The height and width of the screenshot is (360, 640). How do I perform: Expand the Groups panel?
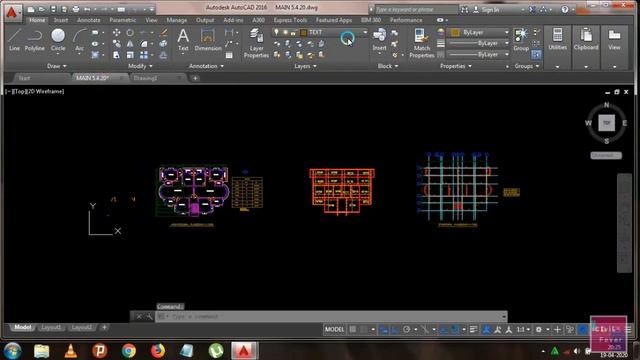point(527,66)
